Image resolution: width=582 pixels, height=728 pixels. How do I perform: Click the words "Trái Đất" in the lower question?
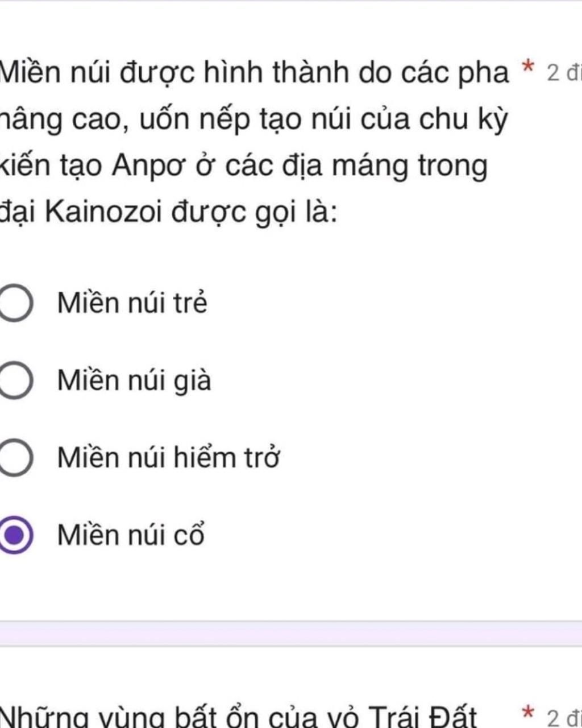[422, 717]
